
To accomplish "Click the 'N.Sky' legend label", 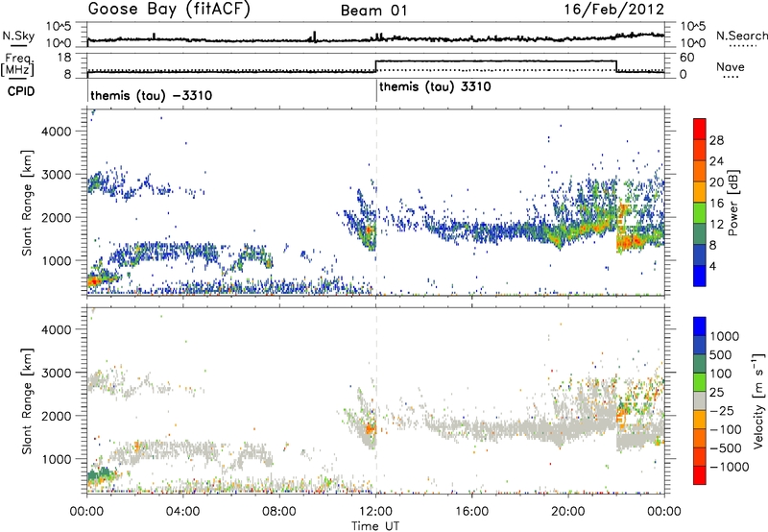I will point(18,36).
